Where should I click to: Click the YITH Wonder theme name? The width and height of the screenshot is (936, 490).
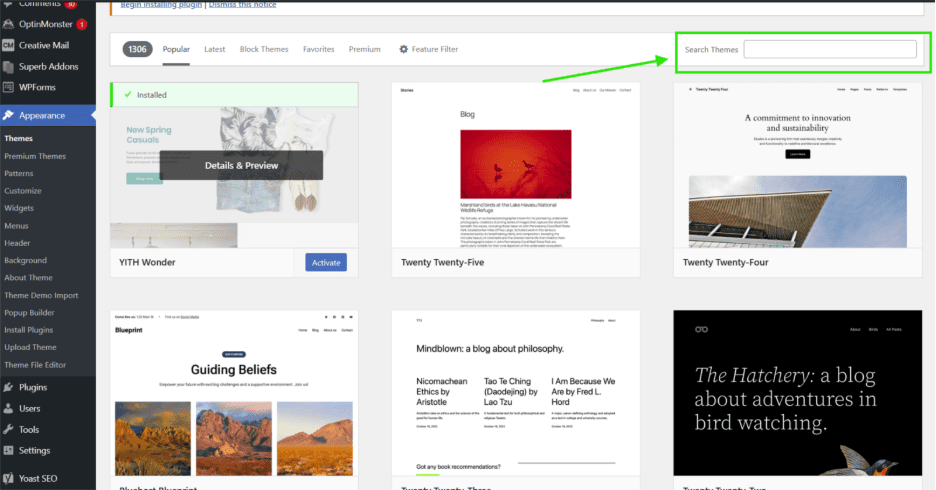(147, 263)
